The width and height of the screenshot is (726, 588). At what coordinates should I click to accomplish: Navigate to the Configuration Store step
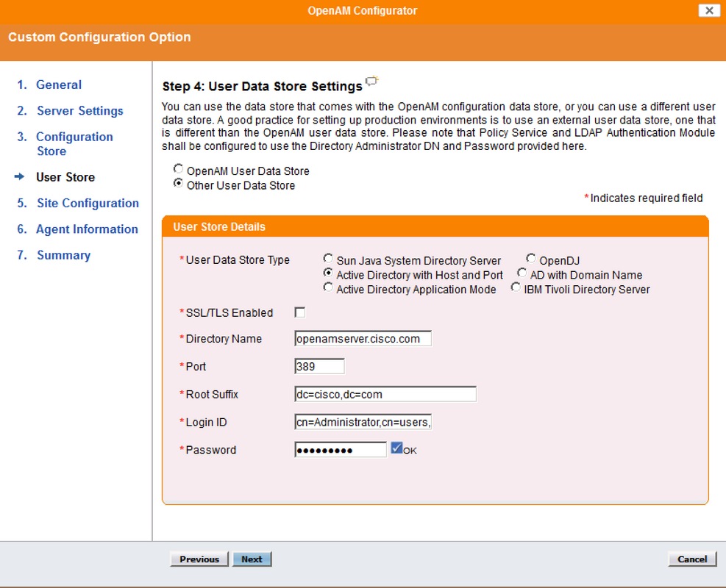click(x=75, y=137)
